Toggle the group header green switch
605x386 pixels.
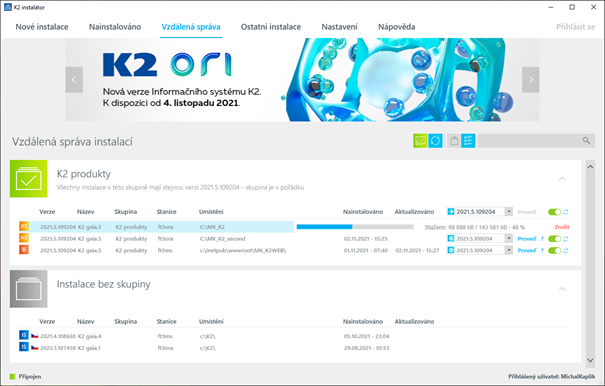click(554, 212)
